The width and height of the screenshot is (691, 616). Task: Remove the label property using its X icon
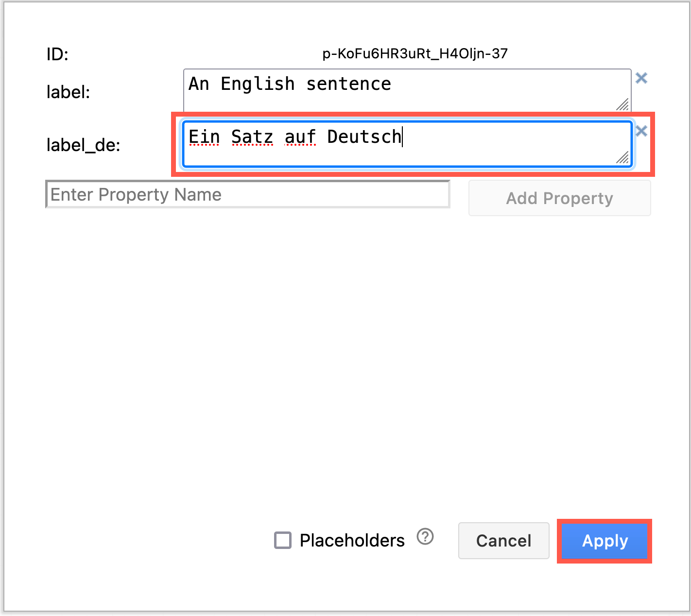click(x=641, y=78)
